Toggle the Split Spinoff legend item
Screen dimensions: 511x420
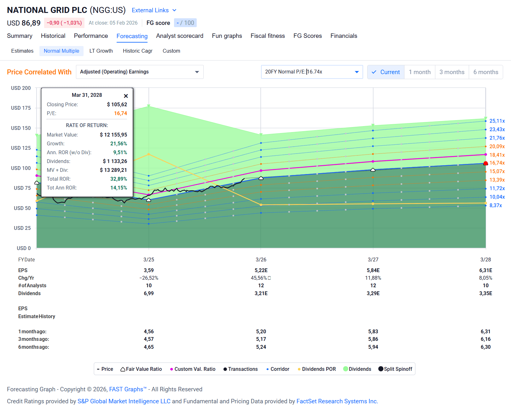click(x=395, y=369)
